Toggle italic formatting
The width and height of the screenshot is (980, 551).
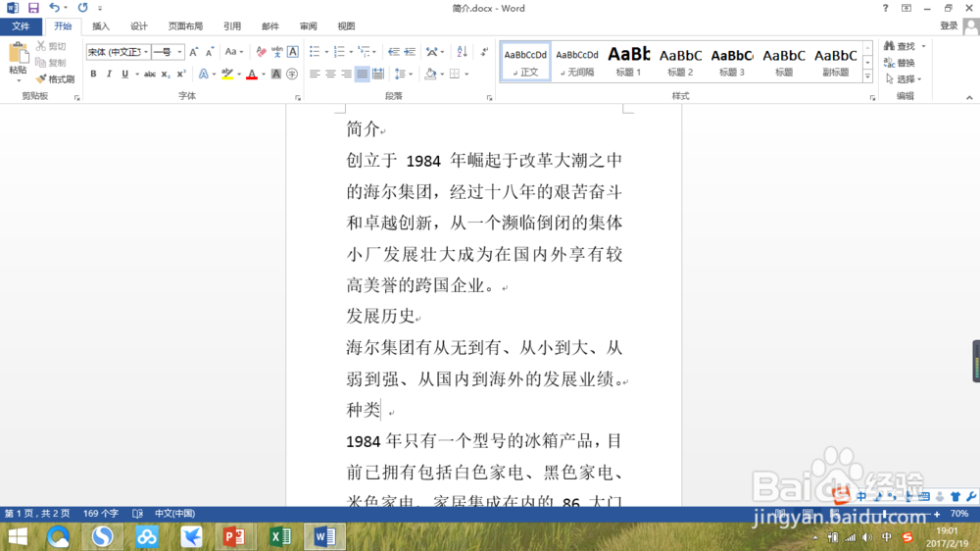pyautogui.click(x=109, y=75)
